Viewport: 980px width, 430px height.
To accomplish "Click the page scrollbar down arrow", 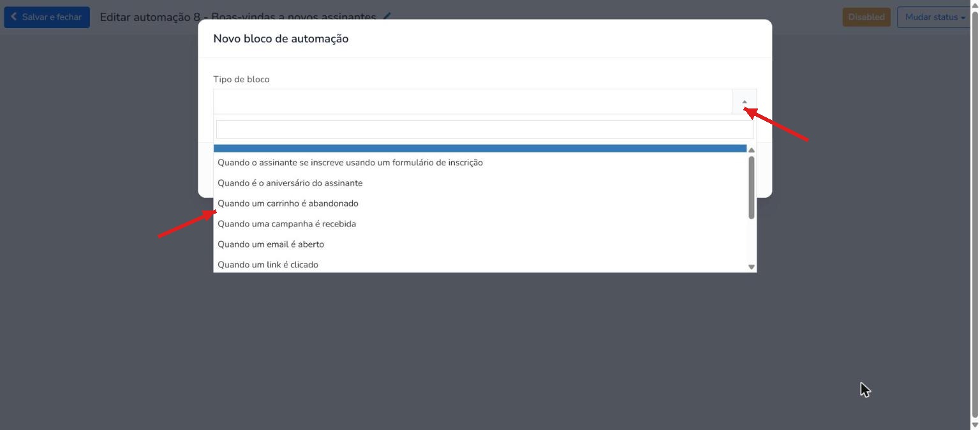I will (x=975, y=425).
